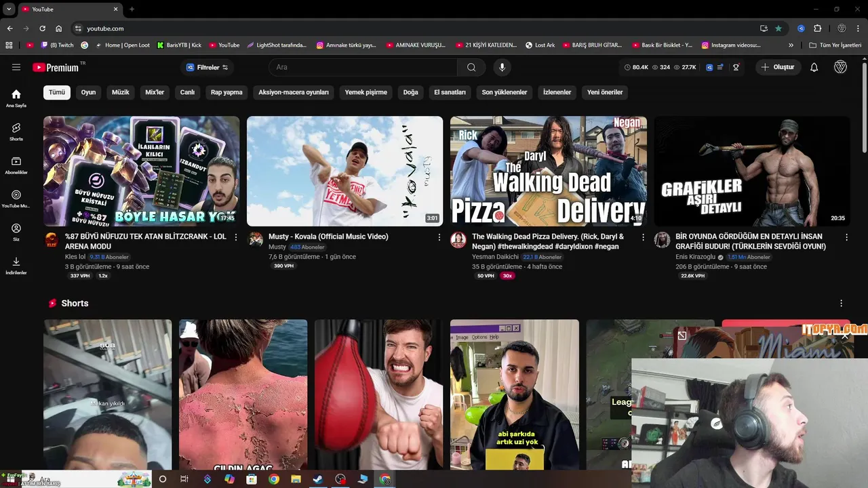Click the 22.6K VPH badge
The width and height of the screenshot is (868, 488).
pyautogui.click(x=692, y=276)
